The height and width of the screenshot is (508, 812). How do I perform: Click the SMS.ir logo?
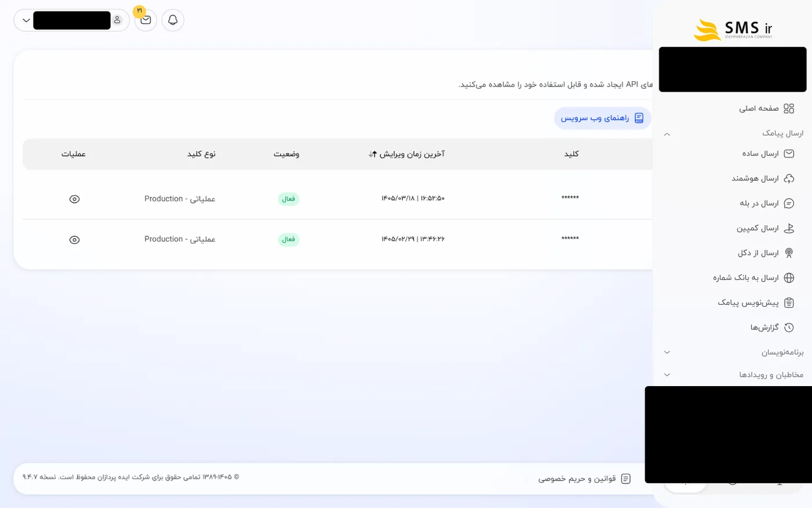[733, 30]
